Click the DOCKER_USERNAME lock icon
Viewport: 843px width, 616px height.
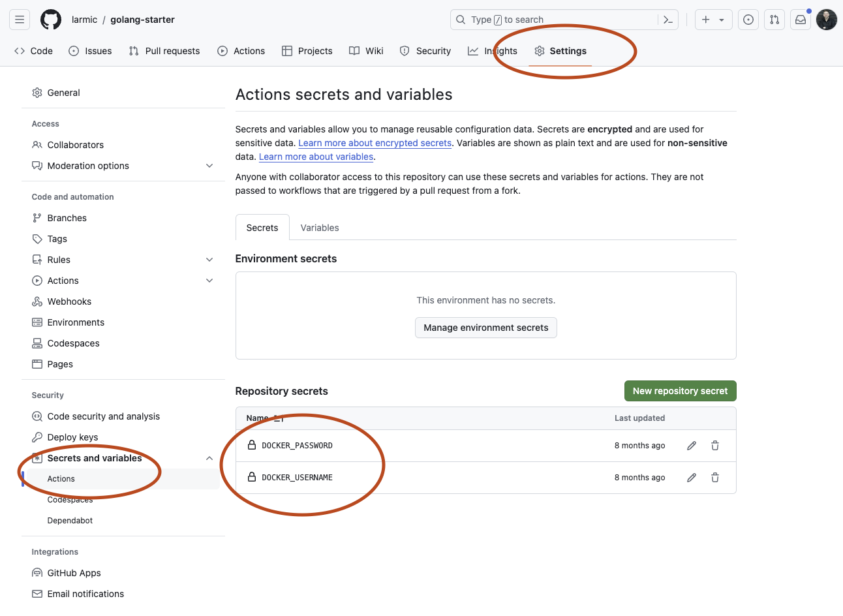click(x=252, y=477)
